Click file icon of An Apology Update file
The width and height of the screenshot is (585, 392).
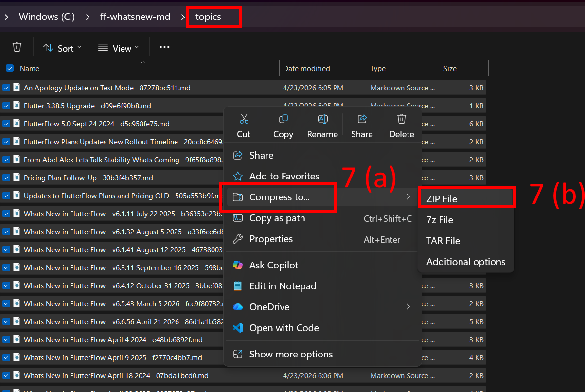tap(17, 88)
